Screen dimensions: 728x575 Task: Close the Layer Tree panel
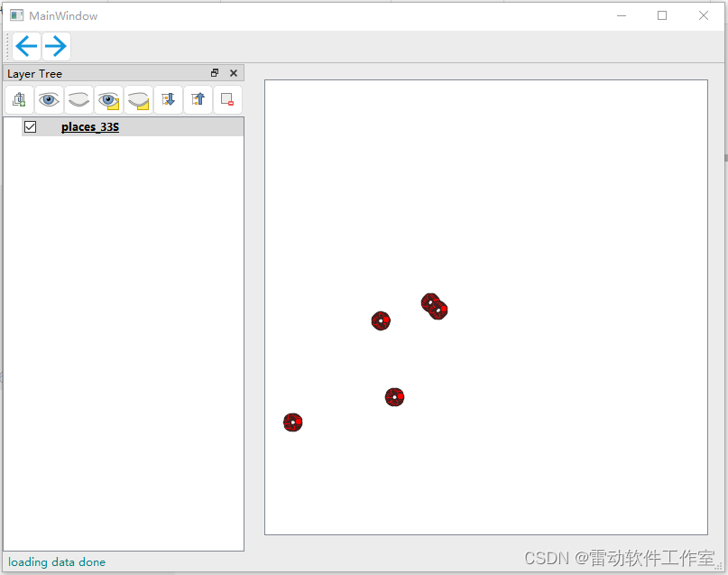(x=234, y=73)
